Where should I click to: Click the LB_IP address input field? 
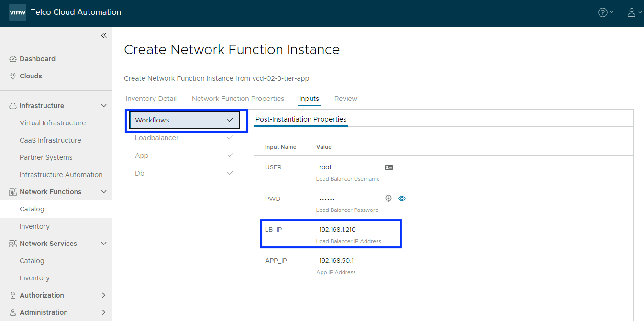pos(355,230)
